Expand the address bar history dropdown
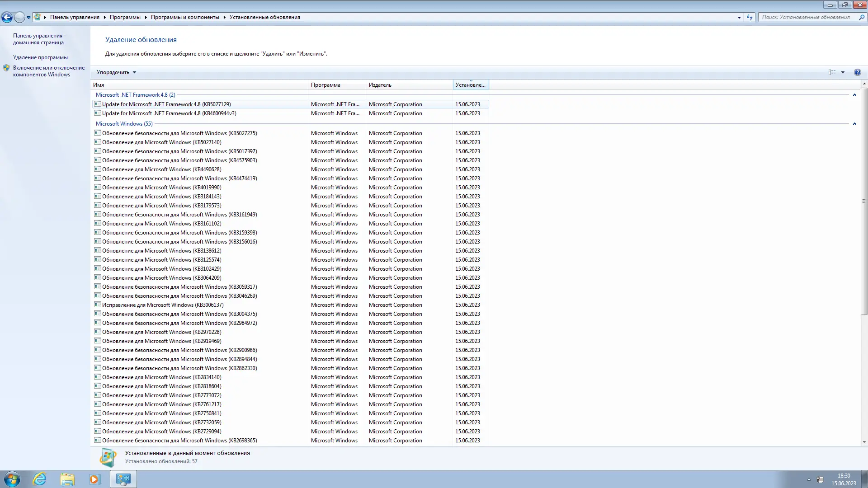868x488 pixels. (x=739, y=17)
